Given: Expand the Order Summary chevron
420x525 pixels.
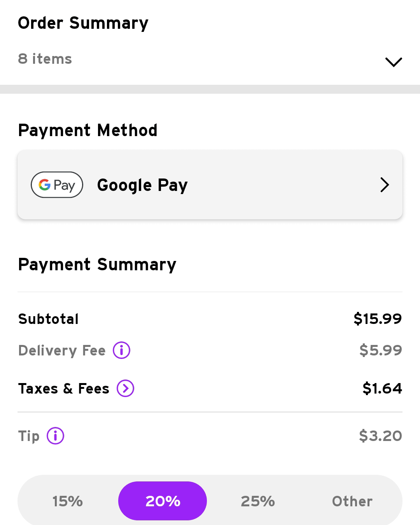Looking at the screenshot, I should pos(393,62).
